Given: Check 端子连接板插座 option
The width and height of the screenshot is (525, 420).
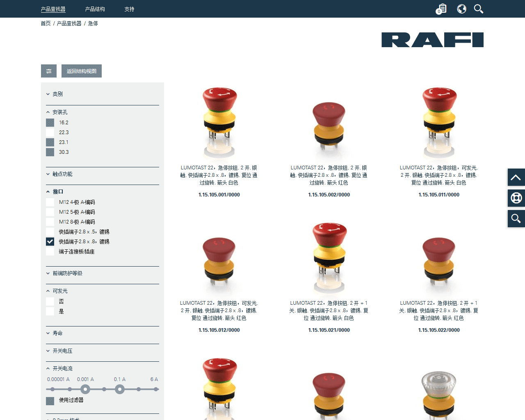Looking at the screenshot, I should point(50,251).
